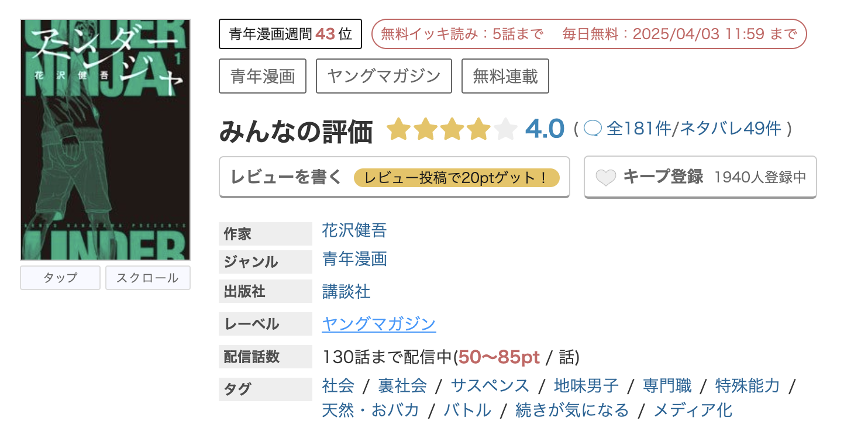This screenshot has width=868, height=428.
Task: Toggle キープ登録 for this title
Action: [x=664, y=177]
